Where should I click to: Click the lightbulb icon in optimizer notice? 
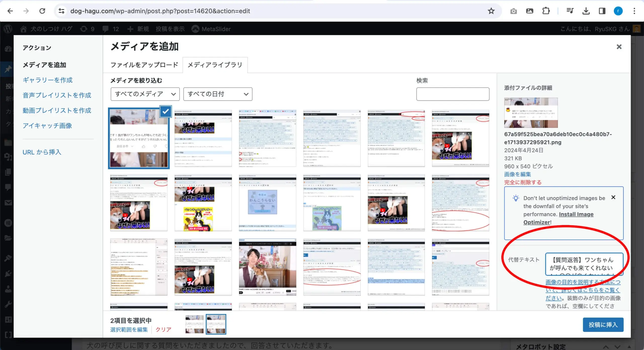coord(516,198)
